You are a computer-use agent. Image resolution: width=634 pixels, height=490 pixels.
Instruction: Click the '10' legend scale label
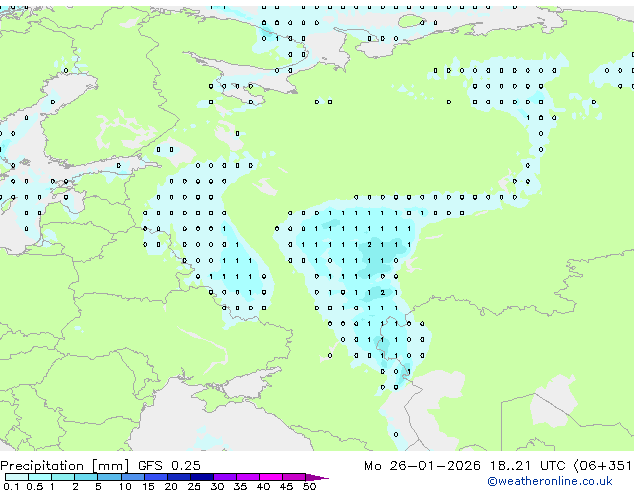(x=125, y=486)
